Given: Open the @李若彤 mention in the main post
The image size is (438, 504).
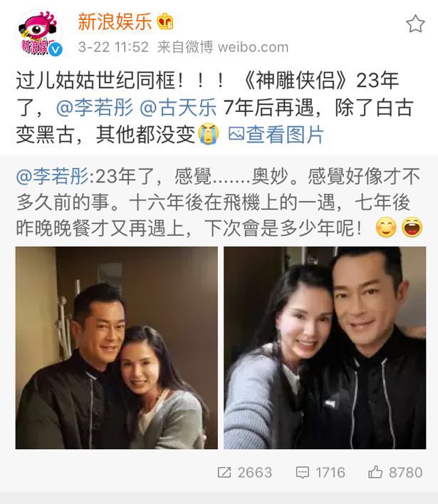Looking at the screenshot, I should pyautogui.click(x=95, y=107).
